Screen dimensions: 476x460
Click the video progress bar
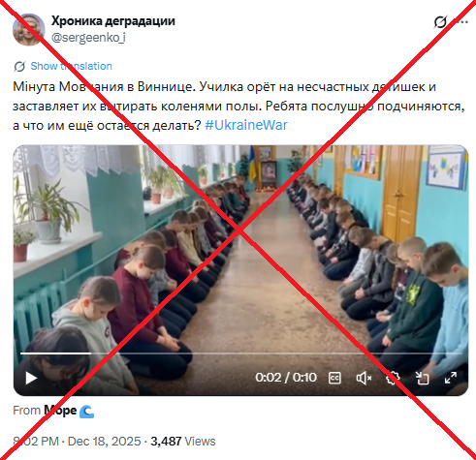(x=241, y=353)
